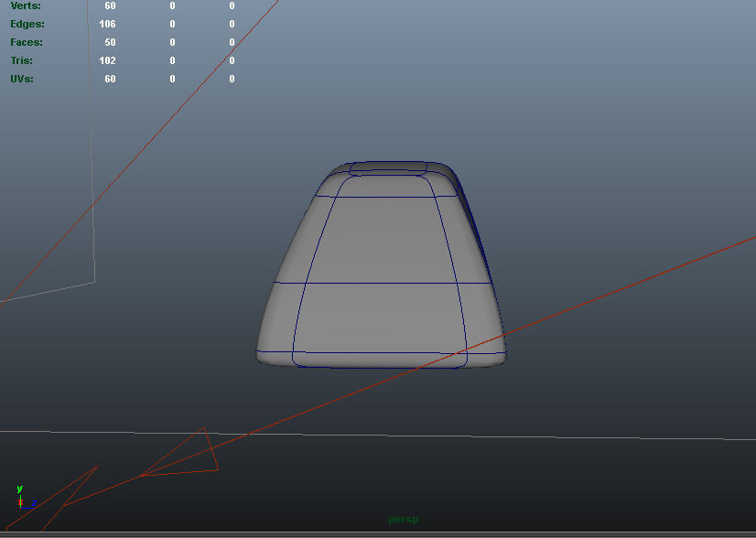The height and width of the screenshot is (538, 756).
Task: Click the Edges count value 106
Action: tap(107, 24)
